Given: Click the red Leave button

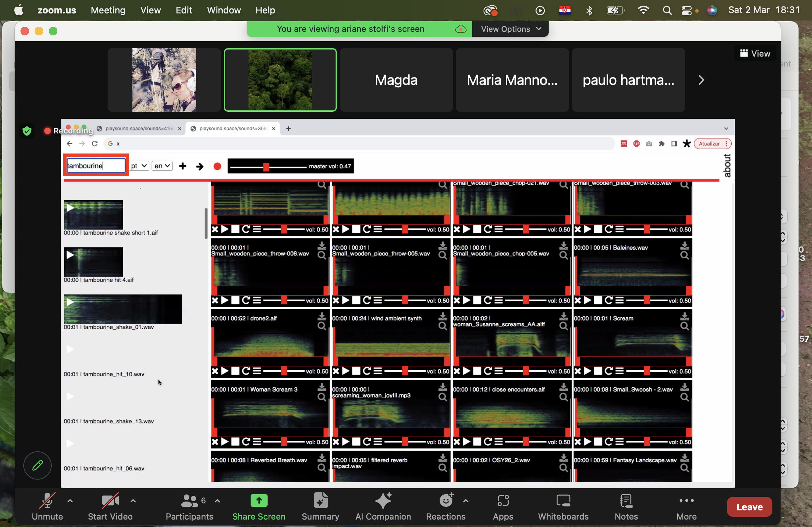Looking at the screenshot, I should pos(749,507).
